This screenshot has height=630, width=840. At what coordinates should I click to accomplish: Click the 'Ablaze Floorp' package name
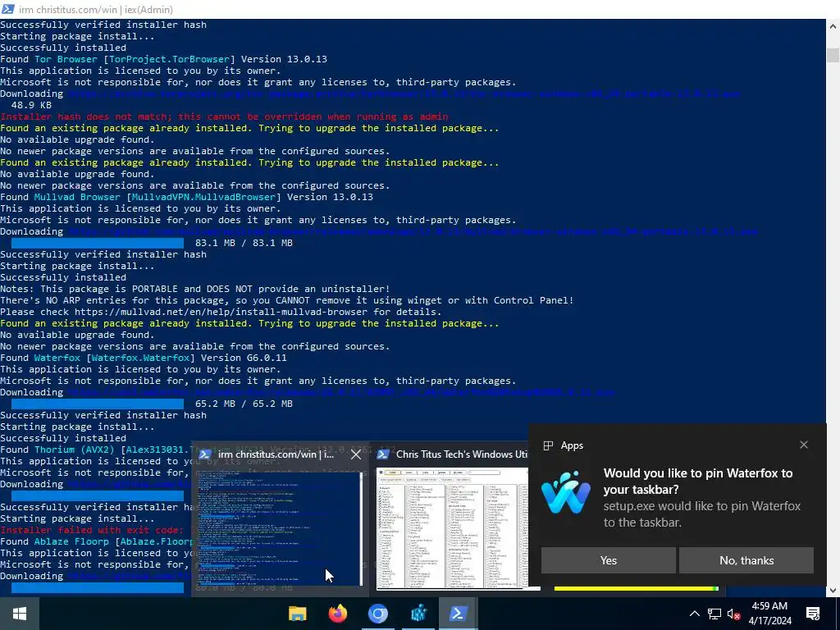click(72, 541)
